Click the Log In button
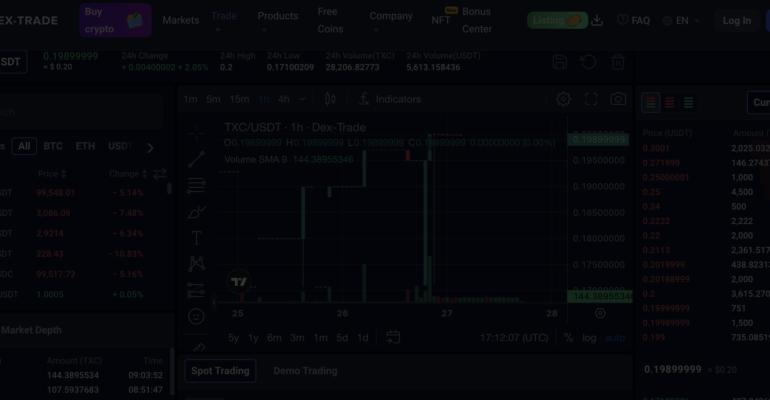The width and height of the screenshot is (770, 400). pos(737,21)
